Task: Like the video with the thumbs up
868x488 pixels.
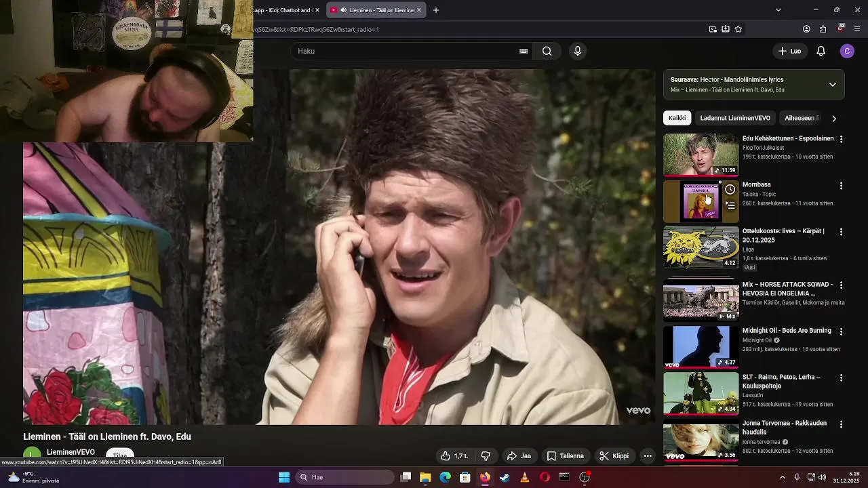Action: tap(454, 456)
